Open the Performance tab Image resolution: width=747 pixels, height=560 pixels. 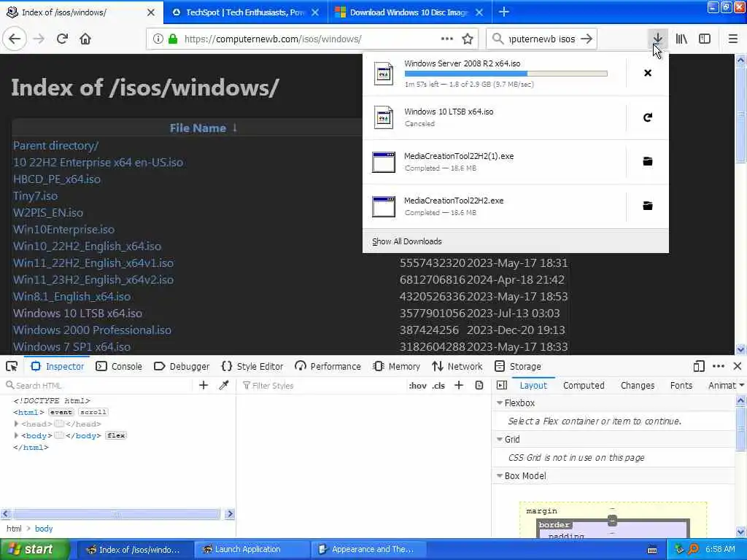pyautogui.click(x=328, y=366)
